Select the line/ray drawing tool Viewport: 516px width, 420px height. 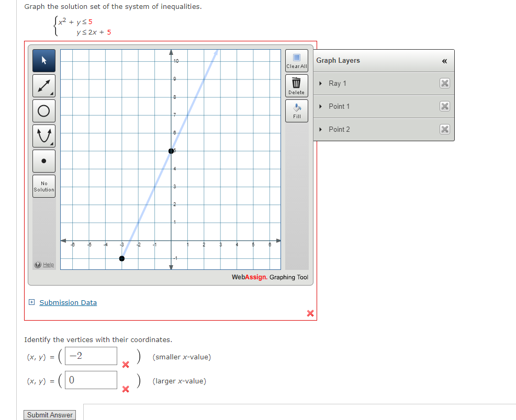pyautogui.click(x=43, y=85)
